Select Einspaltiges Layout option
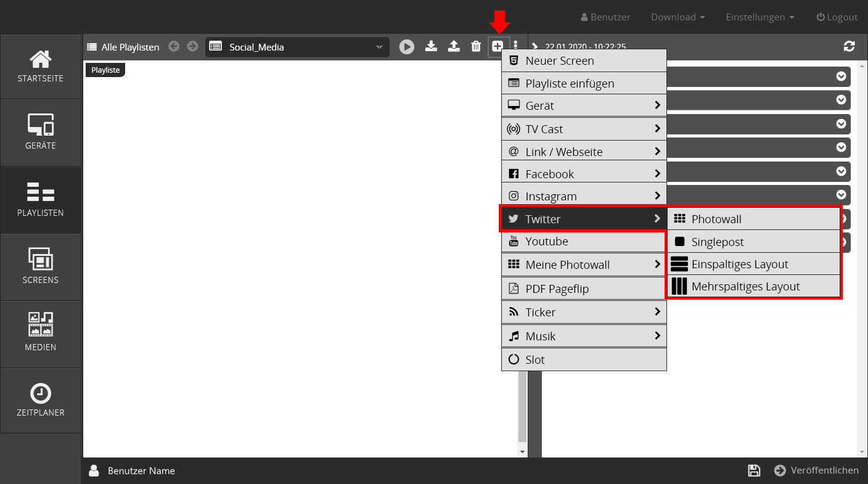This screenshot has height=484, width=868. click(x=754, y=264)
